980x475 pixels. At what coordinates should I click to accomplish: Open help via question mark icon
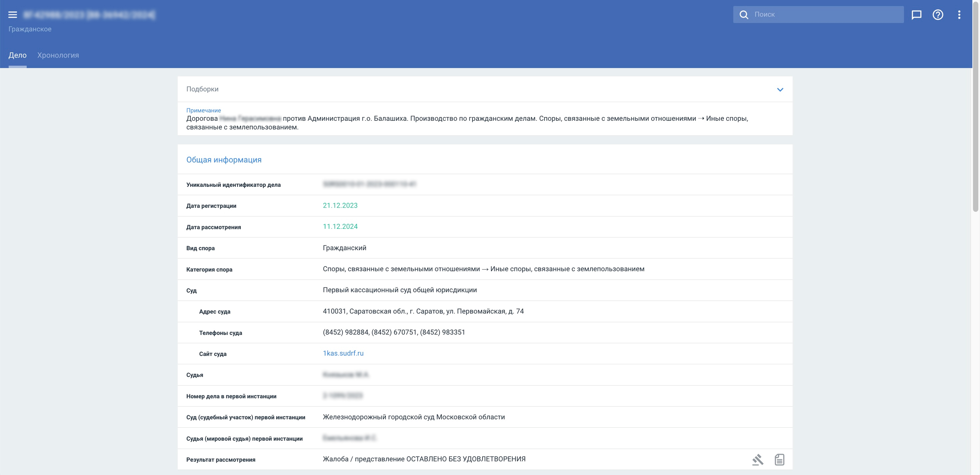point(938,14)
